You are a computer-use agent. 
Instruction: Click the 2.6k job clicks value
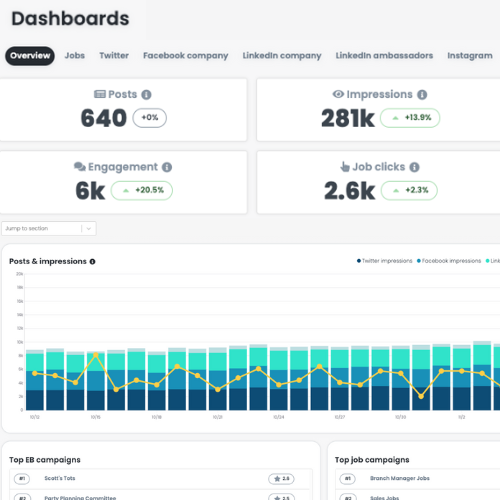(x=349, y=191)
